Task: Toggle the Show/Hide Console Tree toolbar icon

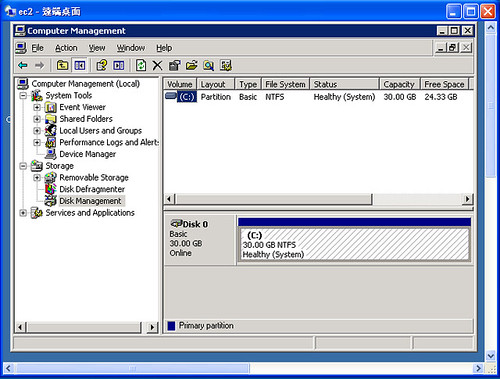Action: tap(80, 65)
